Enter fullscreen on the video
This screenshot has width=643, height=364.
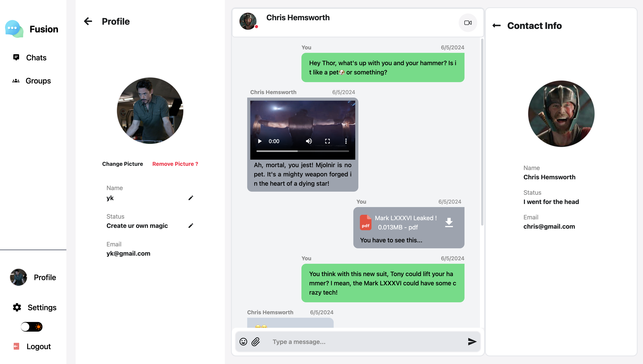click(327, 141)
